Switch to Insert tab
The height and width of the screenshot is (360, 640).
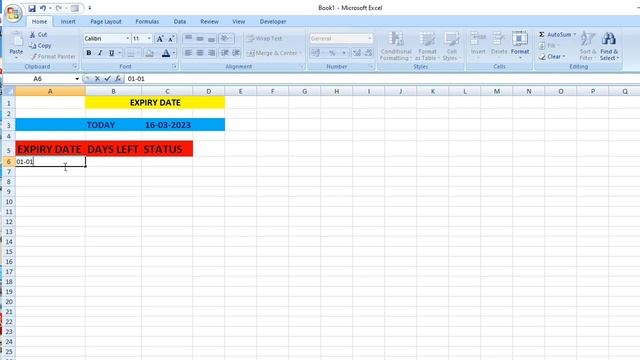[68, 22]
